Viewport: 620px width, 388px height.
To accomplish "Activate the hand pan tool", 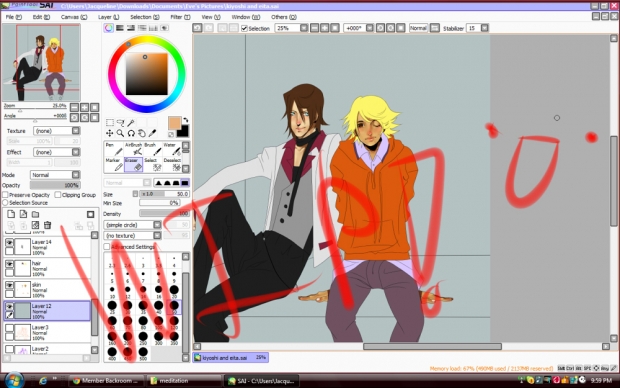I will (x=142, y=133).
